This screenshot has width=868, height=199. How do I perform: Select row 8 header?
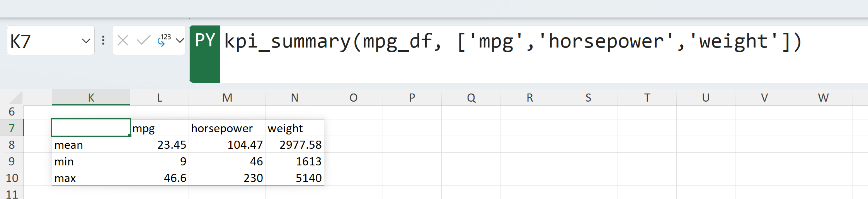[x=12, y=145]
